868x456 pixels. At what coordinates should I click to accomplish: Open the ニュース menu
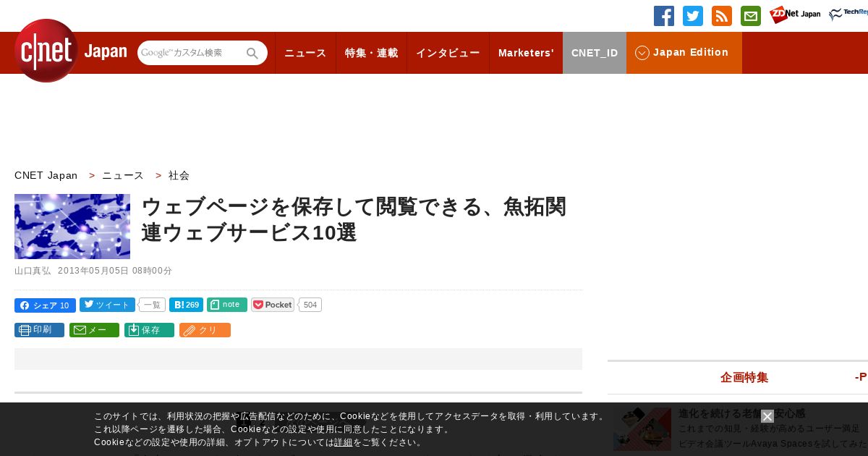click(305, 53)
